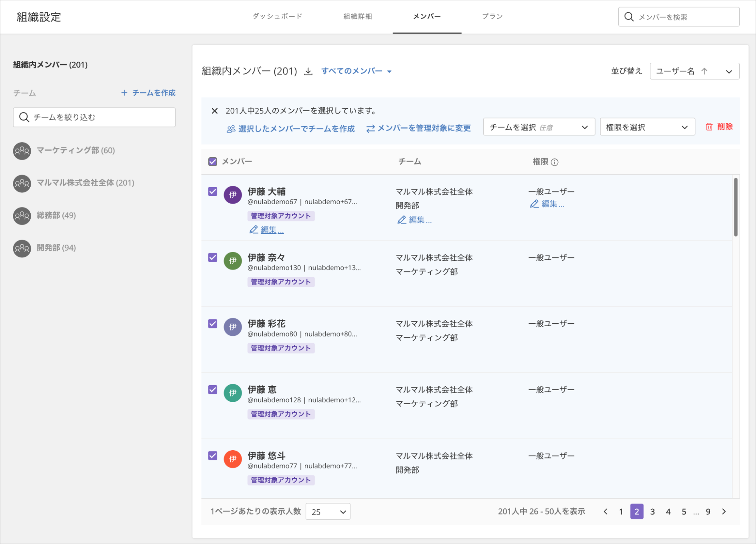756x544 pixels.
Task: Click the red trash delete icon
Action: 709,127
